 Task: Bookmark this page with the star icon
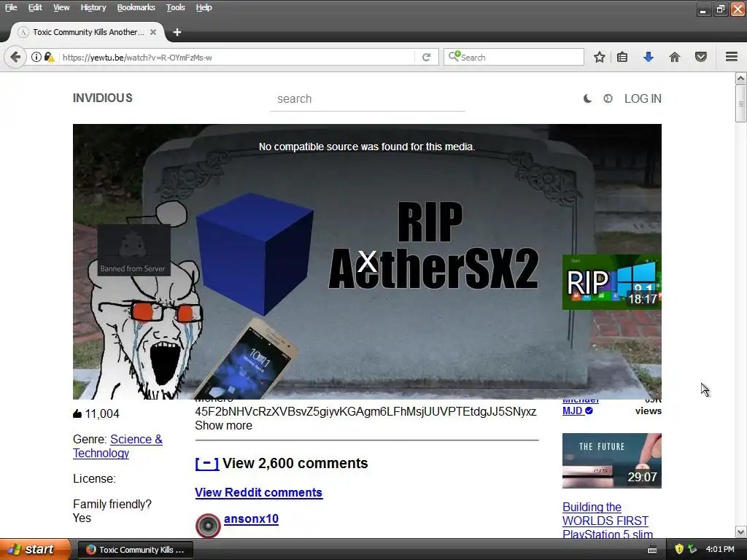click(x=600, y=57)
